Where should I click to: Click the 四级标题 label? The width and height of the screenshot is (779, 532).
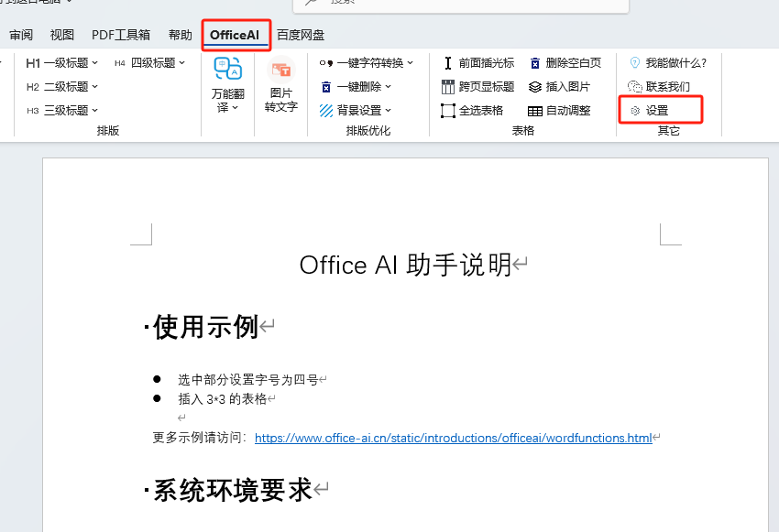tap(153, 63)
